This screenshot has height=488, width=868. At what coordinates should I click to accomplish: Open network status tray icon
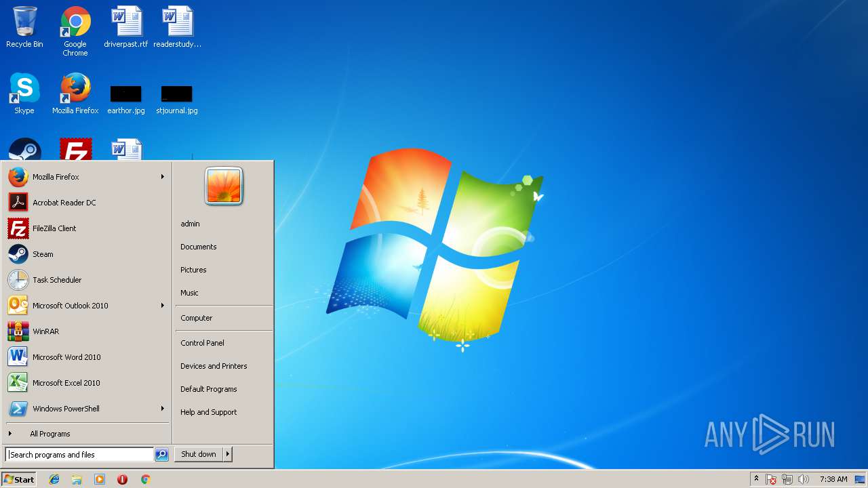click(x=787, y=479)
